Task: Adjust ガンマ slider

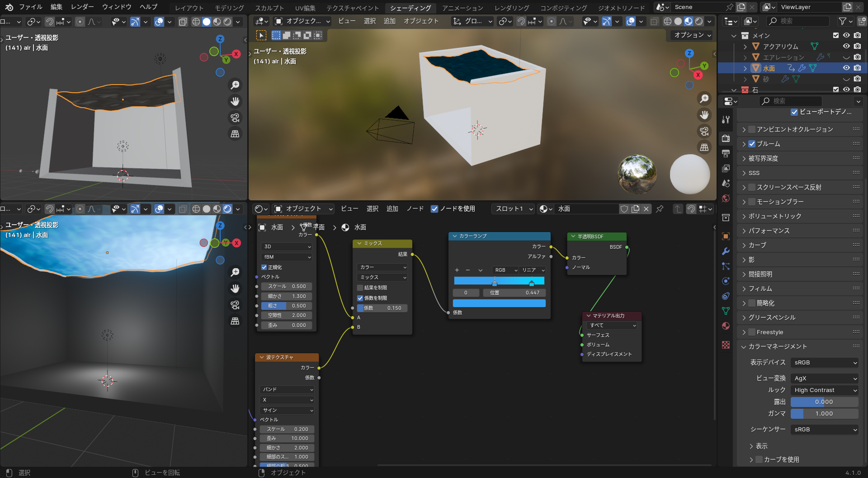Action: point(824,413)
